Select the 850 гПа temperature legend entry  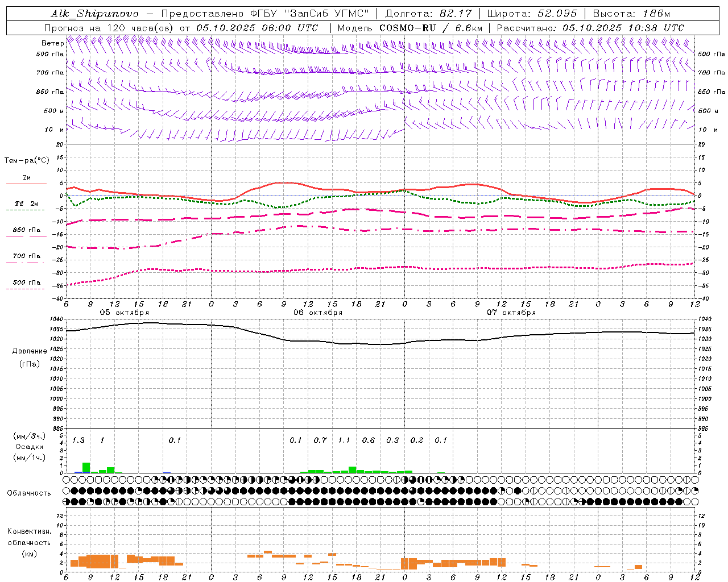pos(26,232)
